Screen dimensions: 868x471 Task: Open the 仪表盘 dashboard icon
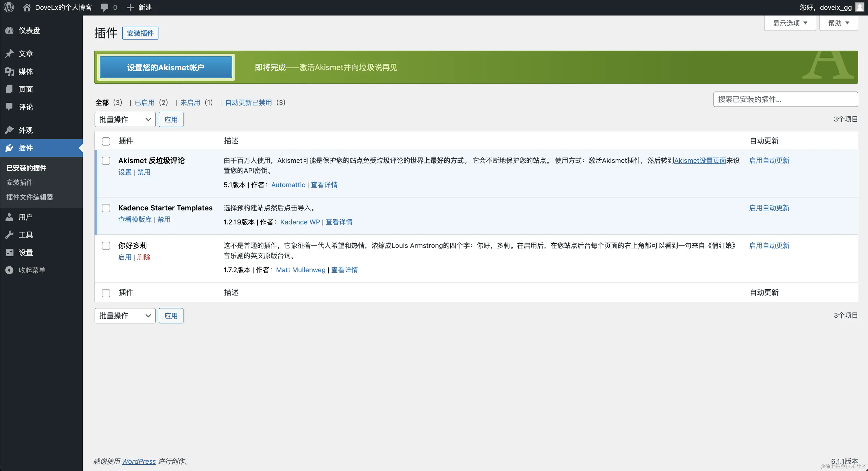point(9,30)
